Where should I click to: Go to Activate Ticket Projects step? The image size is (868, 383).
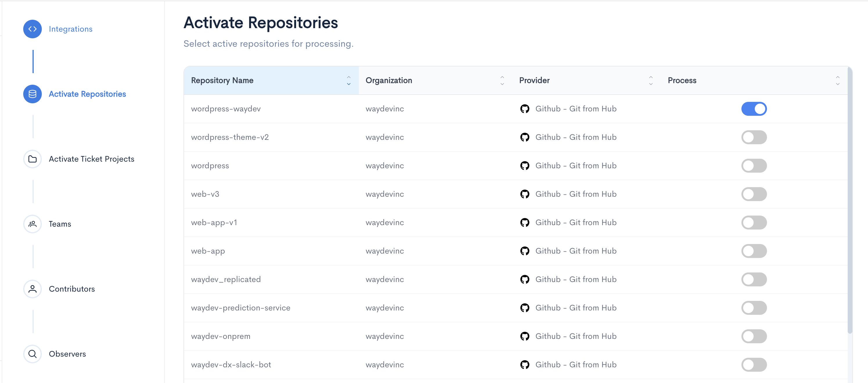coord(91,159)
